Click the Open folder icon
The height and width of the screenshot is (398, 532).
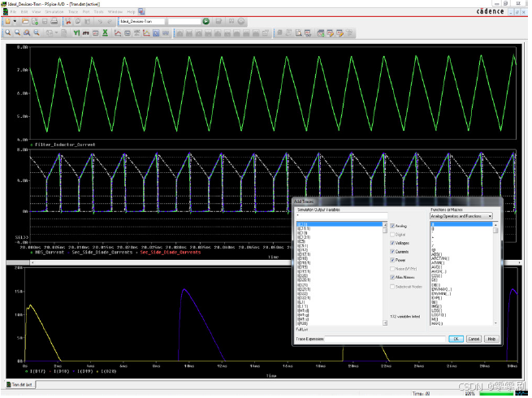25,21
